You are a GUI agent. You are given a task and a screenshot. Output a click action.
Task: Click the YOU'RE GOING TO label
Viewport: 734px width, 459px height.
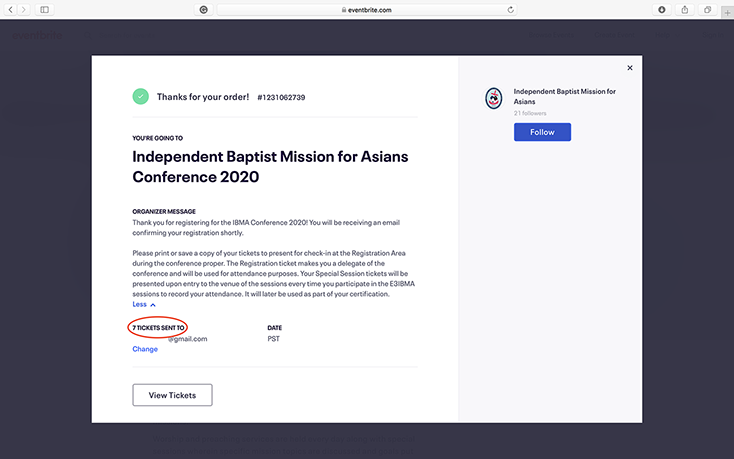pos(157,138)
